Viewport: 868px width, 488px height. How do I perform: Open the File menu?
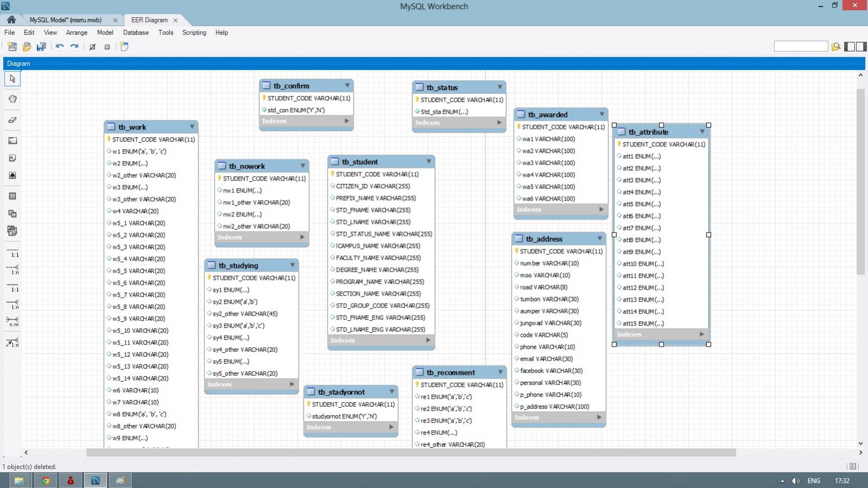click(10, 33)
